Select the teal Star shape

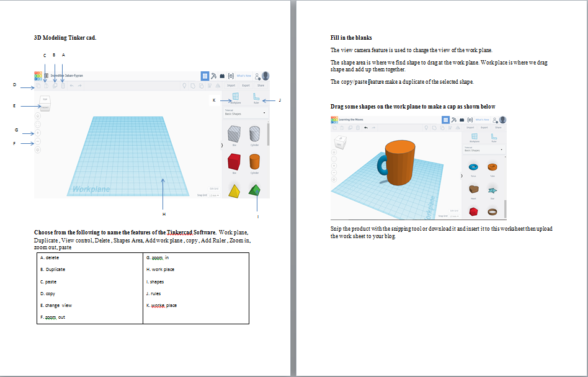pos(492,190)
